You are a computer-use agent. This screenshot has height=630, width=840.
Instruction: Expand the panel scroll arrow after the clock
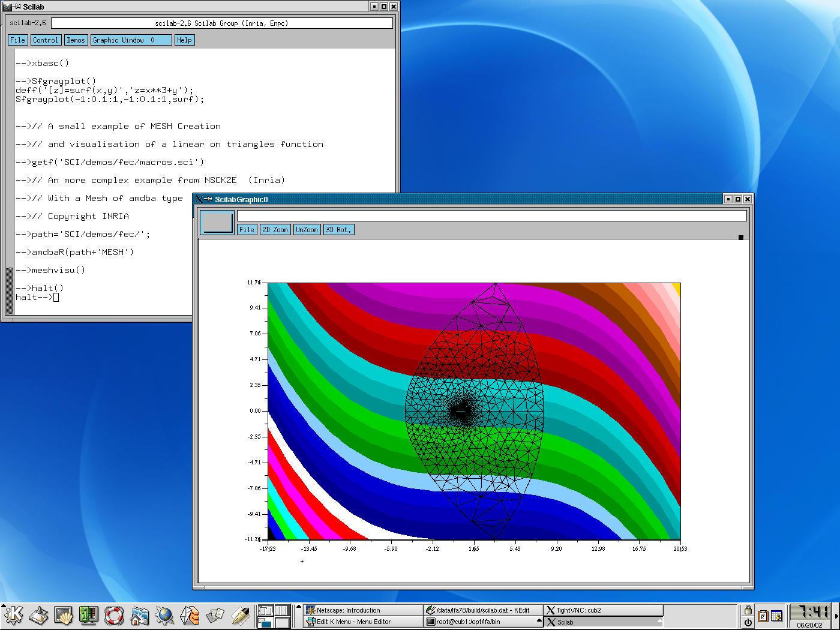coord(836,616)
